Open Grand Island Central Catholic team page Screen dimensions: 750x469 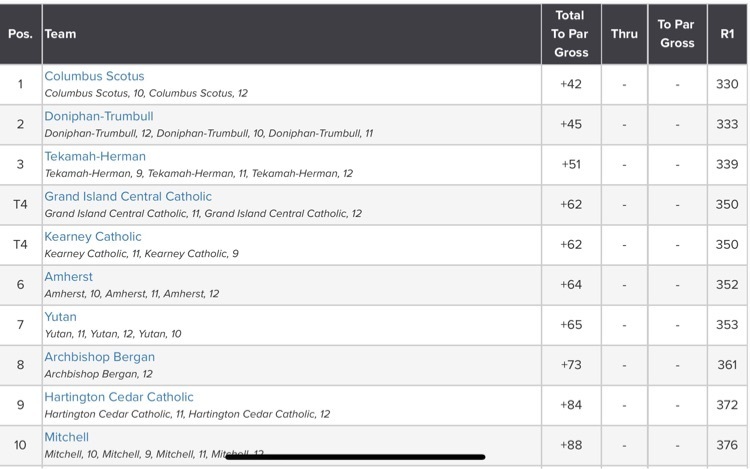coord(128,196)
